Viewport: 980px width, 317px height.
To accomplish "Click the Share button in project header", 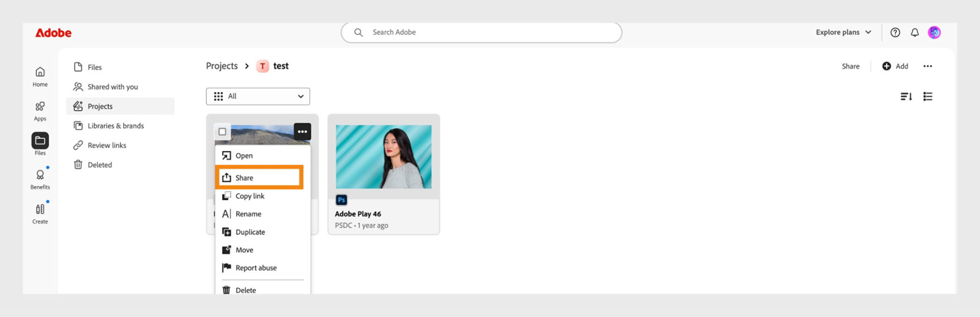I will tap(850, 66).
